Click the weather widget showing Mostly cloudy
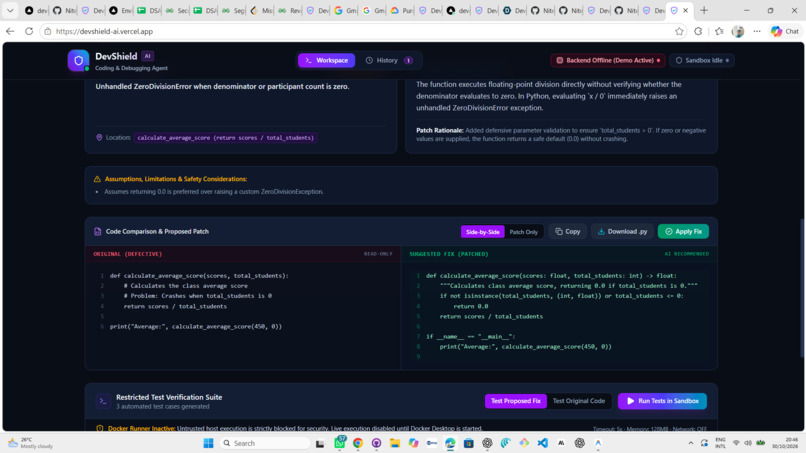 pos(31,443)
